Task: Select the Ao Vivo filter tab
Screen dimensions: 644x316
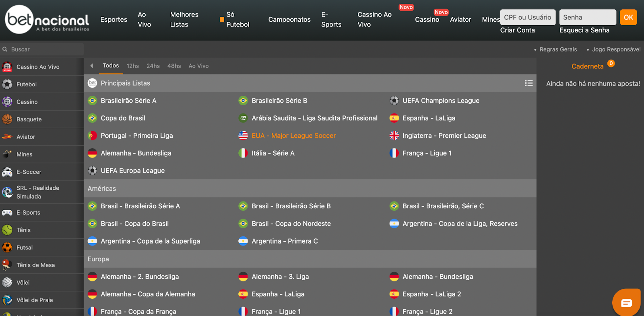Action: (198, 66)
